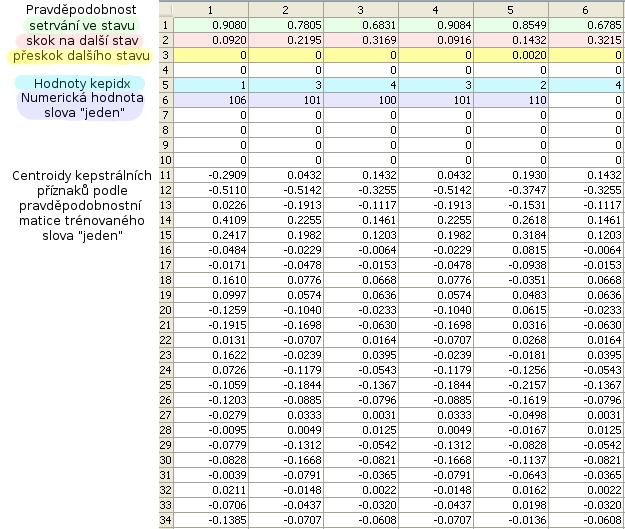
Task: Click the cell containing 0.1610
Action: [211, 280]
